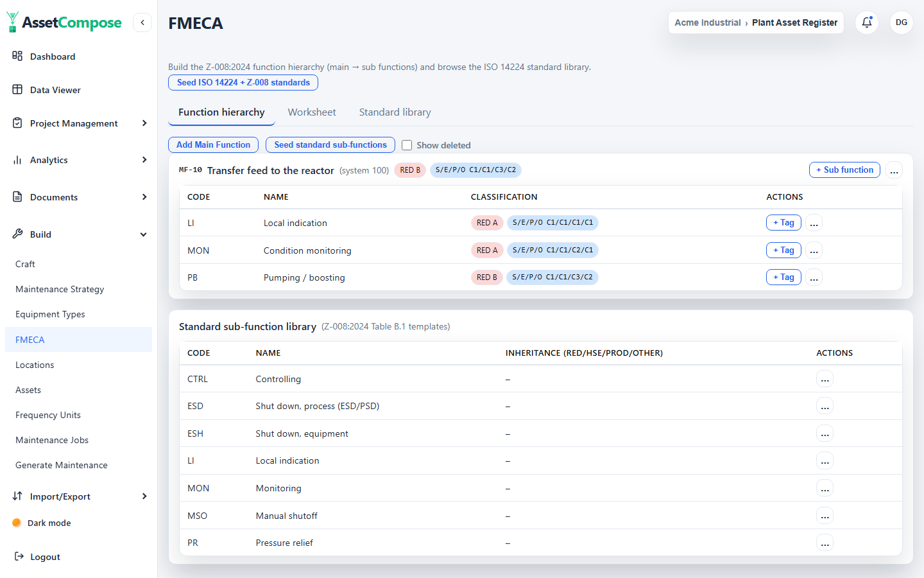Open ellipsis menu for Pressure relief row
Screen dimensions: 924x578
(825, 543)
